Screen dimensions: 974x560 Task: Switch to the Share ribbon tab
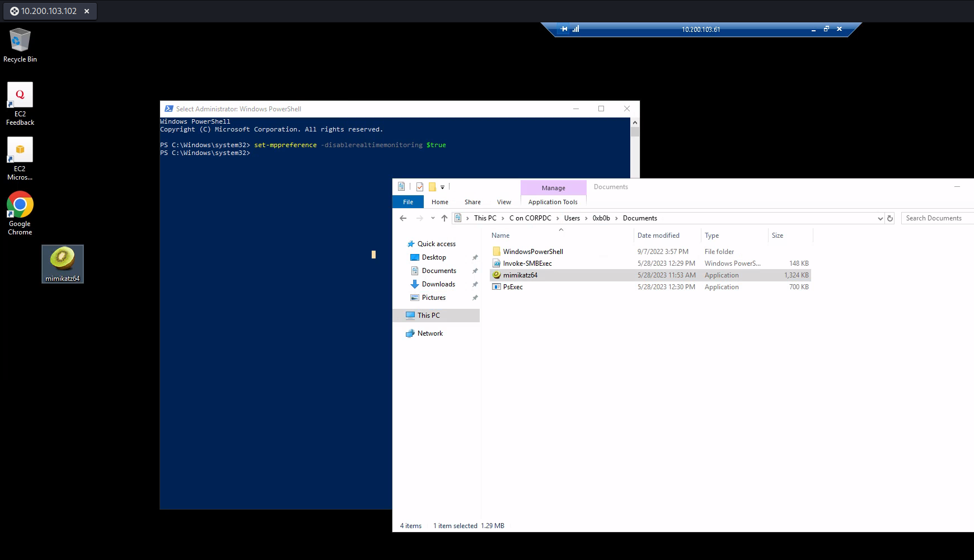(472, 202)
